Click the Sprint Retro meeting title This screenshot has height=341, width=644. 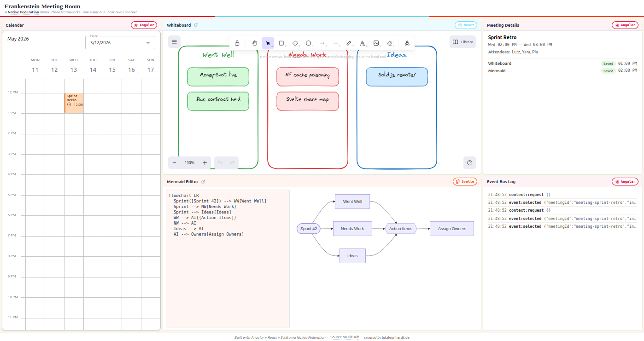(502, 37)
